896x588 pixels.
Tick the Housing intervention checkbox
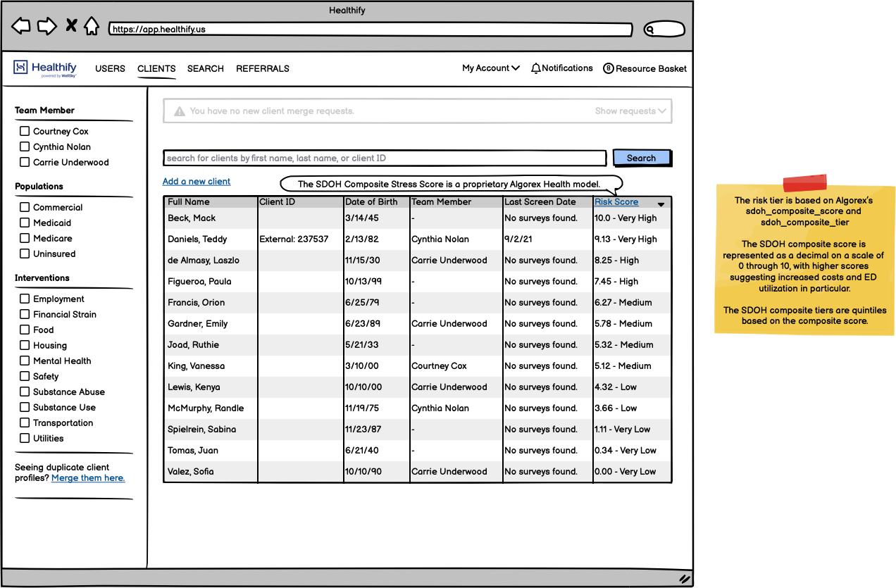click(x=25, y=346)
